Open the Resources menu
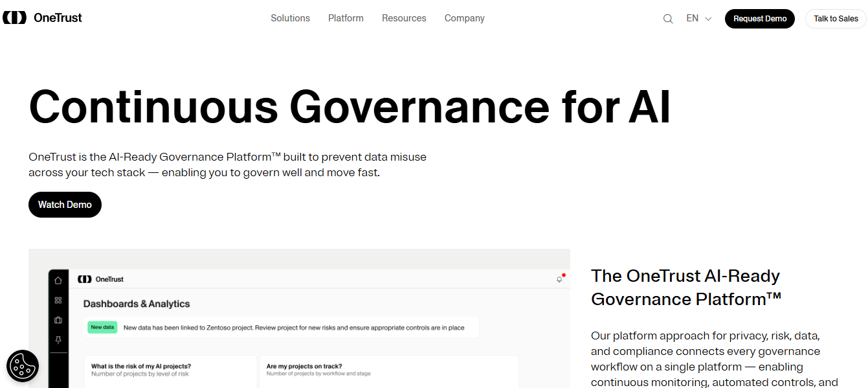 point(404,18)
